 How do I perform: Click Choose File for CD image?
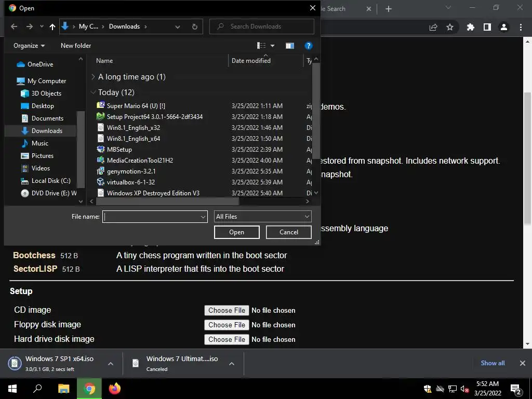point(227,311)
